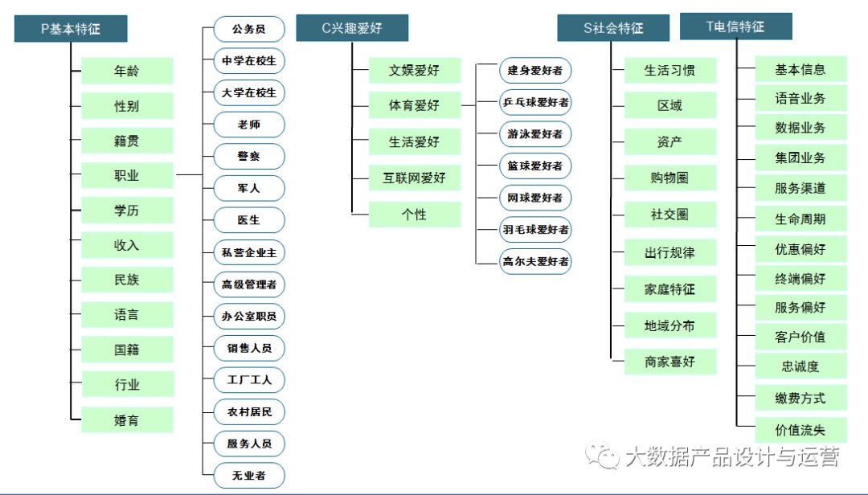
Task: Select the C兴趣爱好 header box
Action: [352, 27]
